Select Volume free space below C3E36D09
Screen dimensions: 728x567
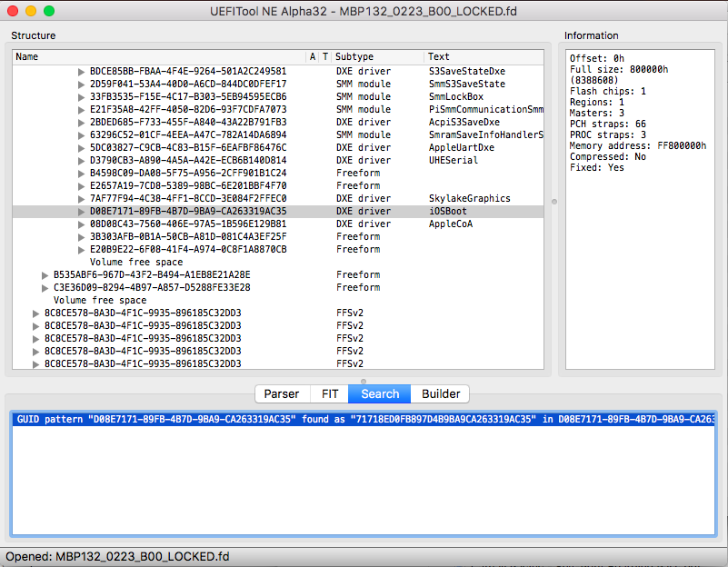pos(100,300)
